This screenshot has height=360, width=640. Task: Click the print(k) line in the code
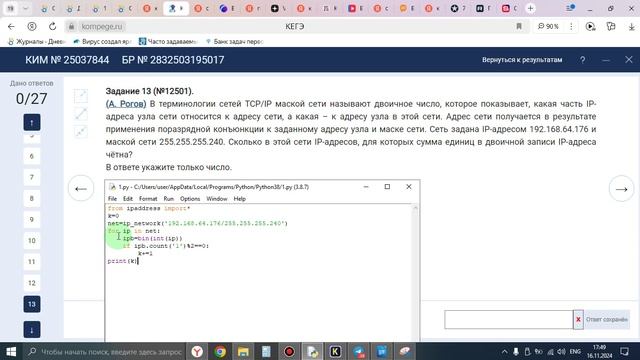point(122,261)
